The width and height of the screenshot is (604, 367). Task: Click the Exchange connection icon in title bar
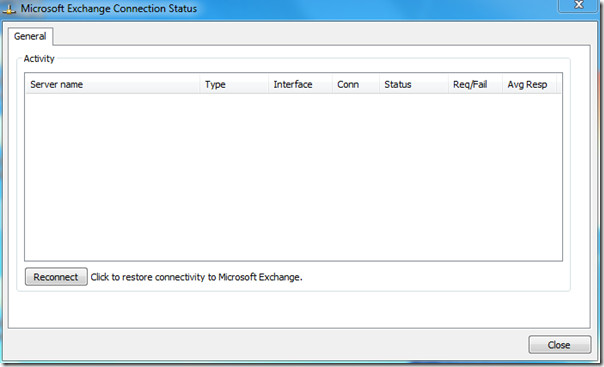(9, 9)
